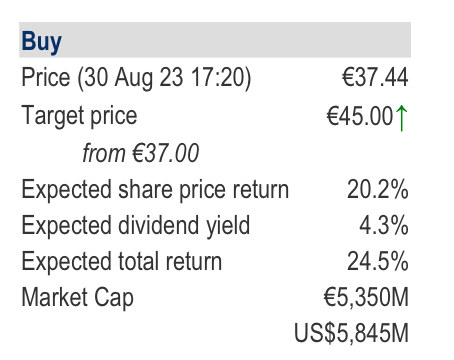Click the 'from €37.00' italic text

(x=141, y=153)
